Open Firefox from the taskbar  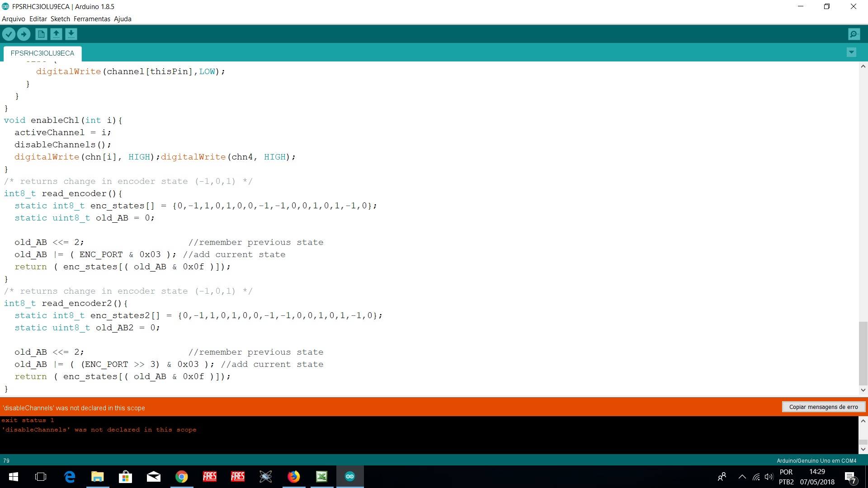[294, 477]
